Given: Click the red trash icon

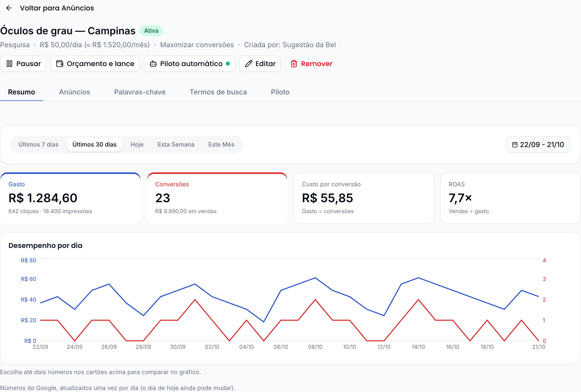Looking at the screenshot, I should pos(294,64).
